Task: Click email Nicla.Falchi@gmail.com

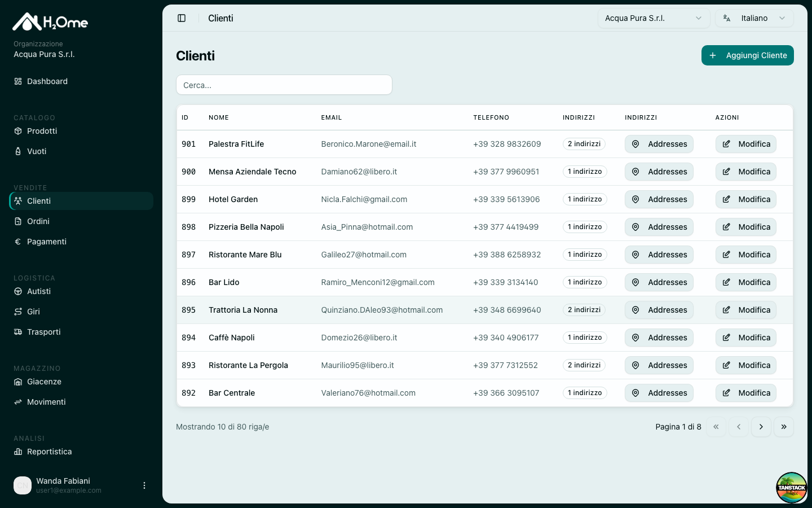Action: point(364,199)
